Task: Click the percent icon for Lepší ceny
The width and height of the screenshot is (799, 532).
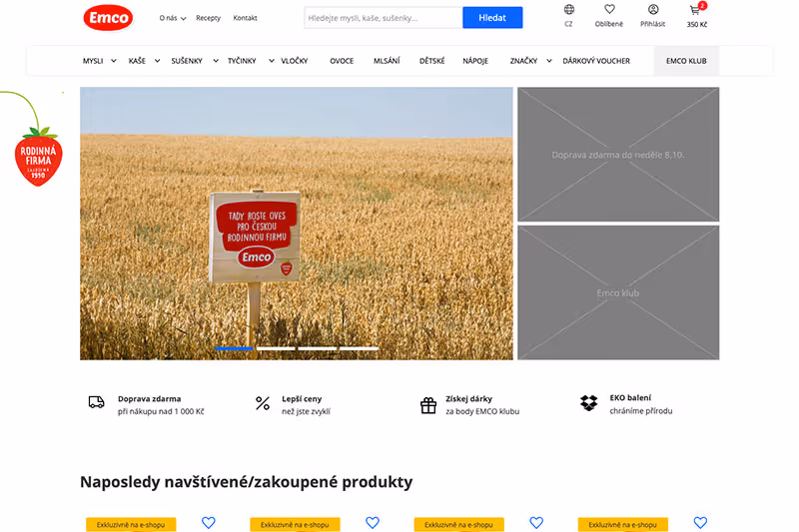Action: [263, 403]
